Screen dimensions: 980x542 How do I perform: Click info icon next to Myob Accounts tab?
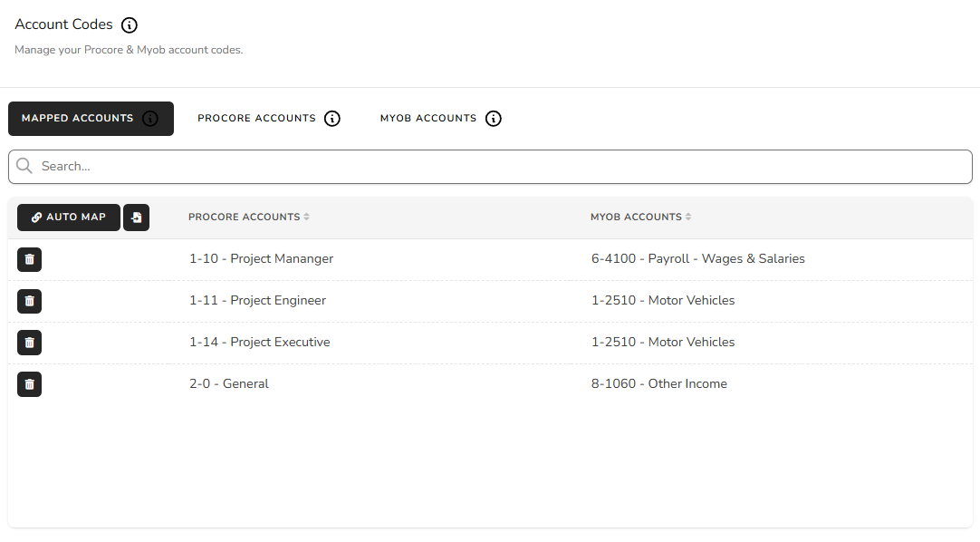493,118
